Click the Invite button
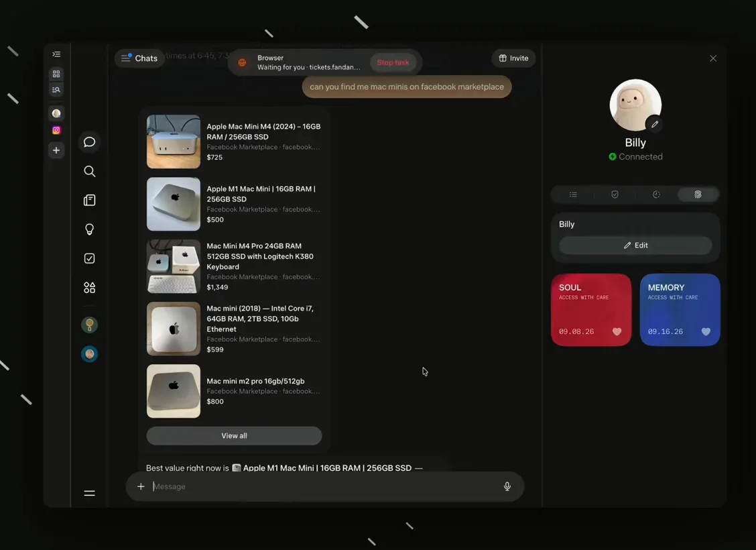This screenshot has width=756, height=550. point(513,58)
